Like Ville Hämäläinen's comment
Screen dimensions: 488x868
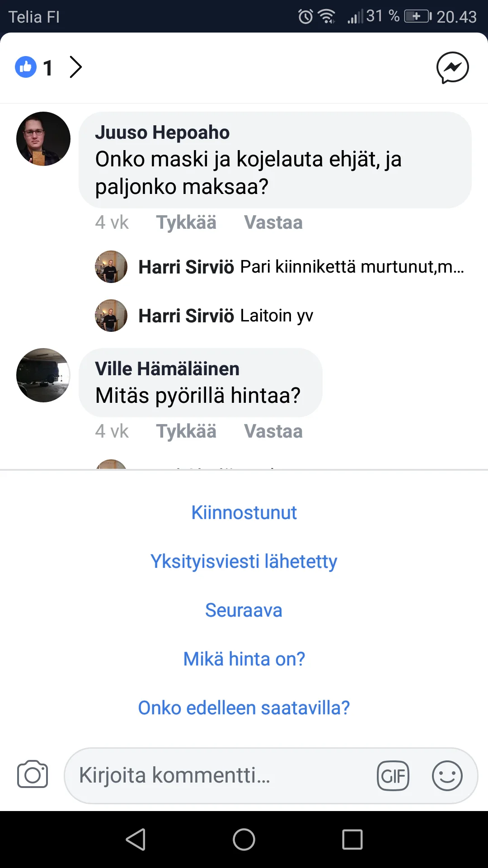[186, 431]
